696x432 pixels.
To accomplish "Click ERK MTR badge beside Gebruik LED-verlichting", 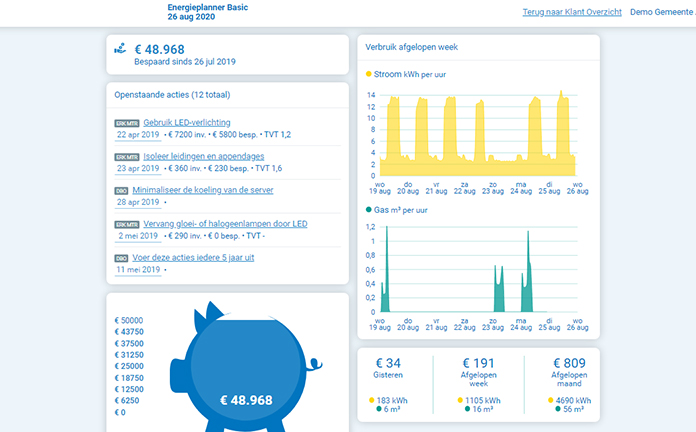I will [126, 123].
